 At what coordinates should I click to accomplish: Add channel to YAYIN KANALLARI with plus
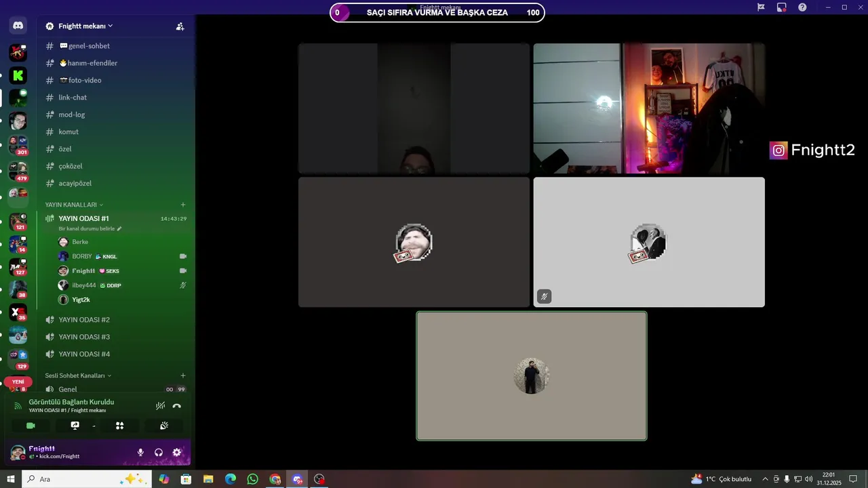182,205
